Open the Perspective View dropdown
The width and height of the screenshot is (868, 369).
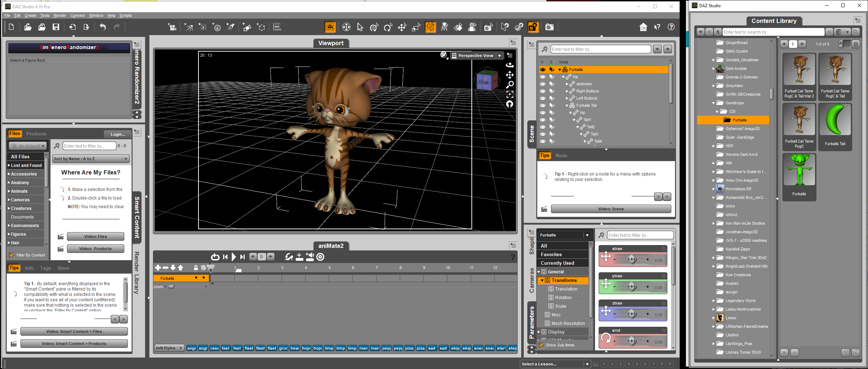(499, 56)
